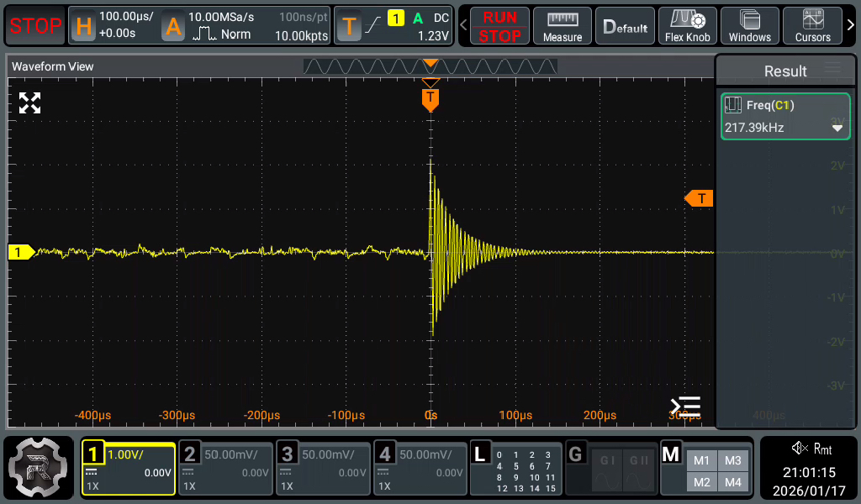
Task: Toggle channel 4 on
Action: pos(420,469)
